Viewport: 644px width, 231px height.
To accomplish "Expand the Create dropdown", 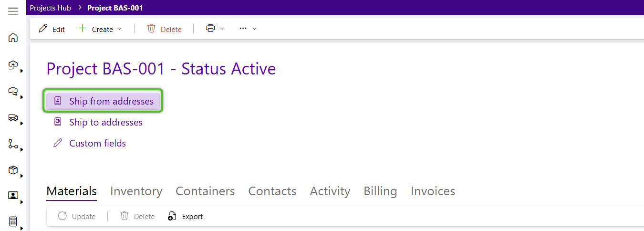I will click(x=100, y=29).
